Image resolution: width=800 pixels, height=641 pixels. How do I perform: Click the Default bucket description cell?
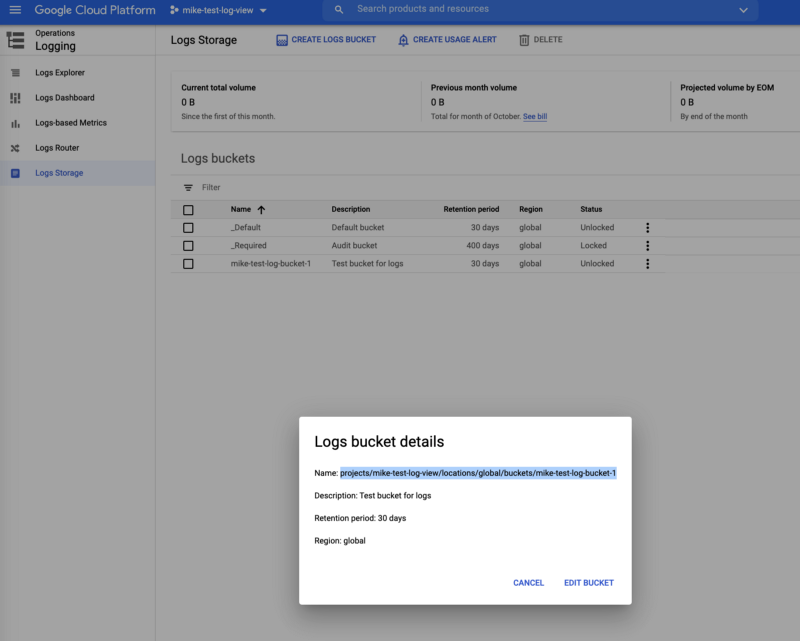coord(358,228)
